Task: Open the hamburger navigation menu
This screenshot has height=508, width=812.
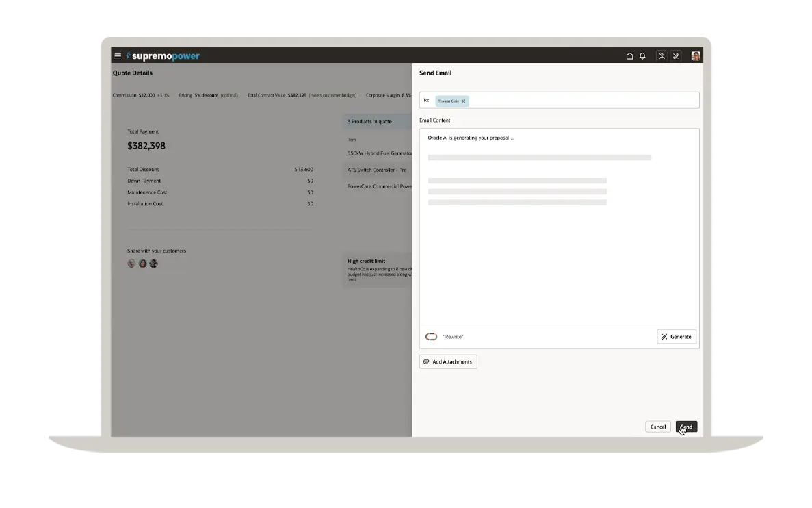Action: [x=118, y=56]
